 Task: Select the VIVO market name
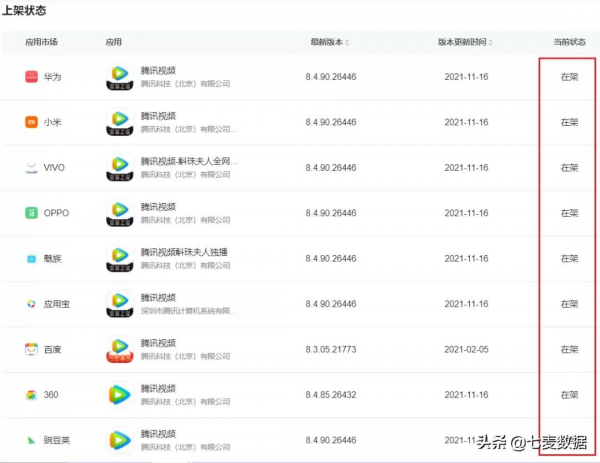tap(54, 168)
